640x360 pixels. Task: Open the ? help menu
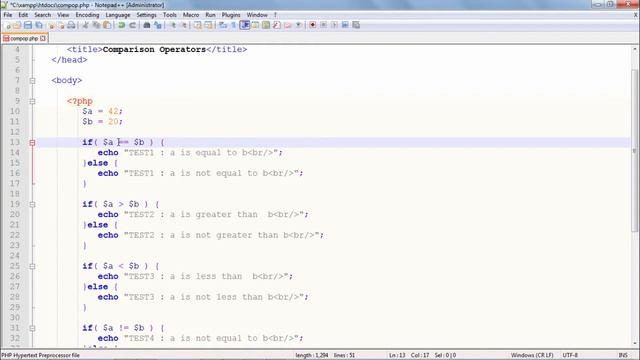coord(275,15)
